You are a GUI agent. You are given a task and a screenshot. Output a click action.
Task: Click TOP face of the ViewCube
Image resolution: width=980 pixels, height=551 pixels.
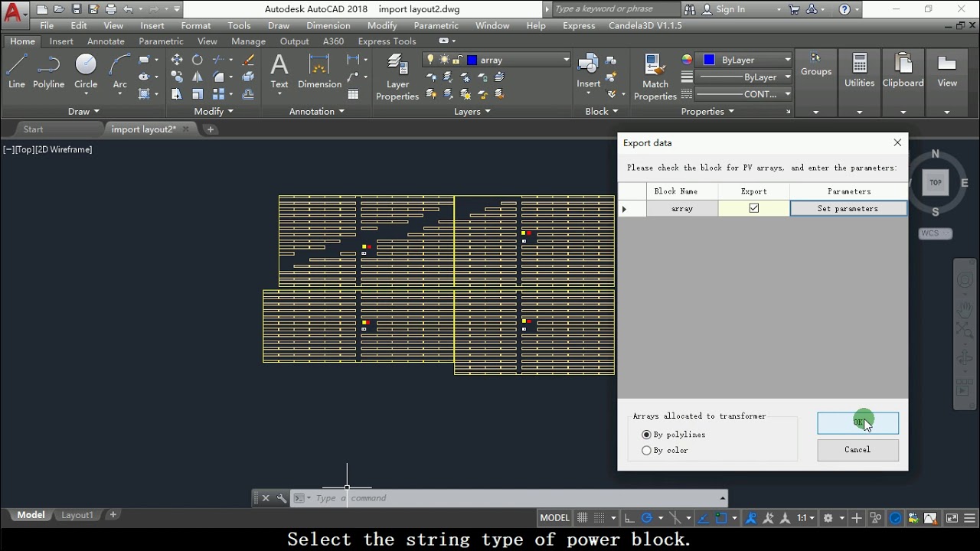click(936, 182)
